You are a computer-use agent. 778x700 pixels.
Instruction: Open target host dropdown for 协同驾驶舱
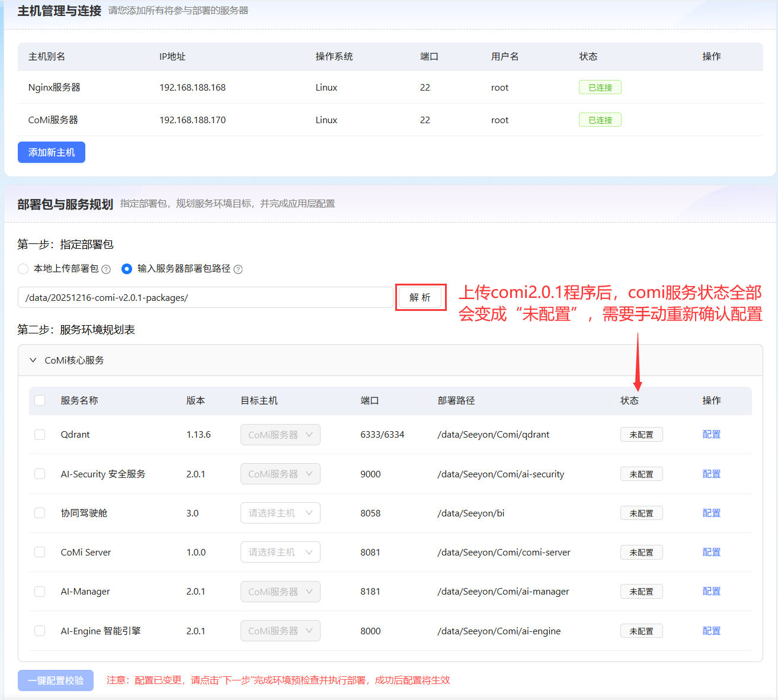coord(280,513)
